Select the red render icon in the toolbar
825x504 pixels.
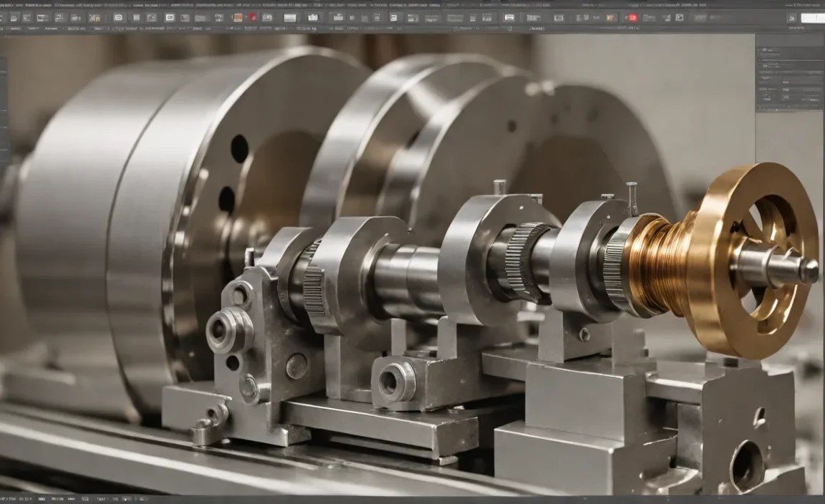click(251, 16)
